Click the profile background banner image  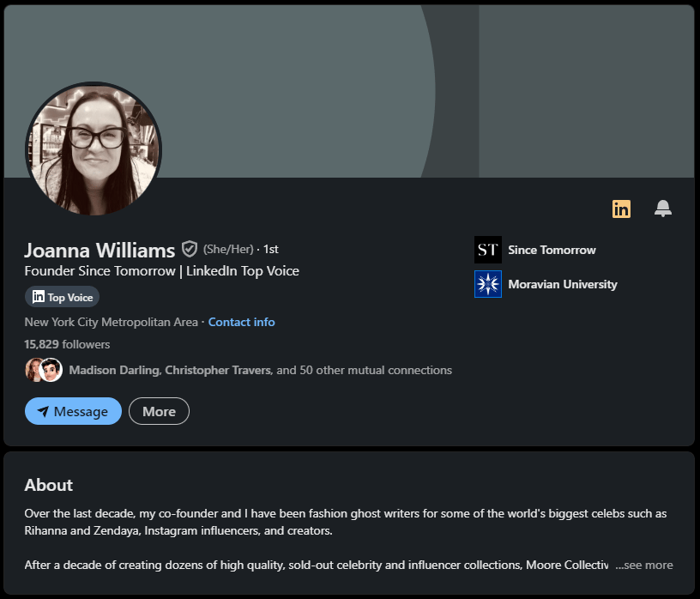349,91
